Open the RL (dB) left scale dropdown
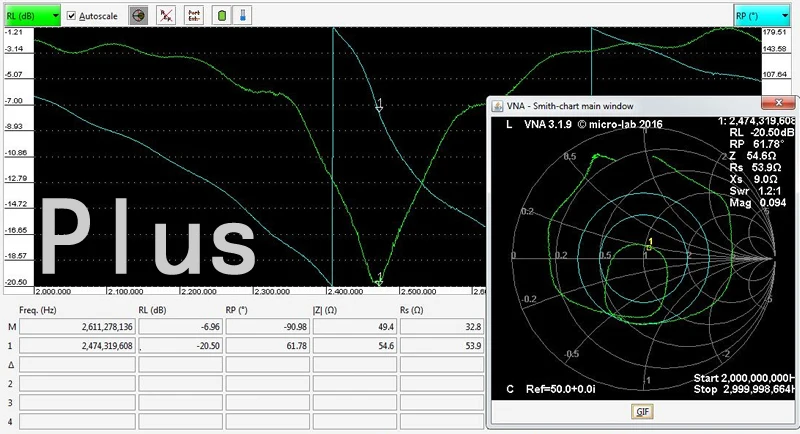Screen dimensions: 800x434 click(x=32, y=16)
